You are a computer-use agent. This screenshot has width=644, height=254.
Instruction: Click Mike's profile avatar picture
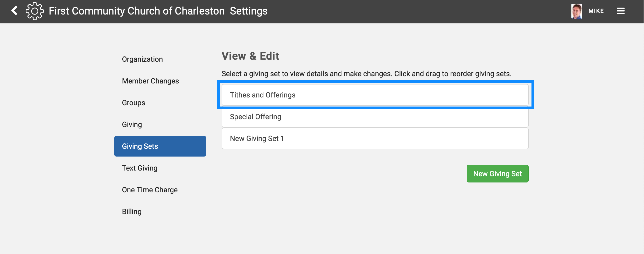point(577,11)
